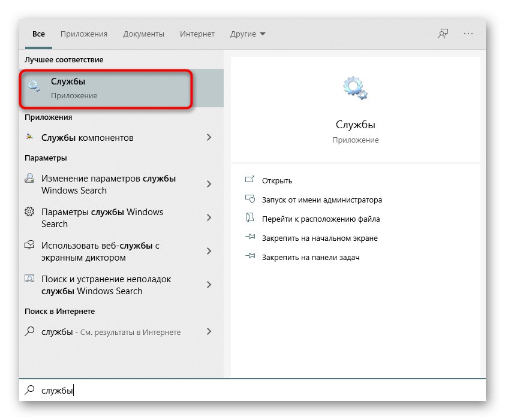The height and width of the screenshot is (420, 505).
Task: Click the screen narrator web services icon
Action: (x=29, y=245)
